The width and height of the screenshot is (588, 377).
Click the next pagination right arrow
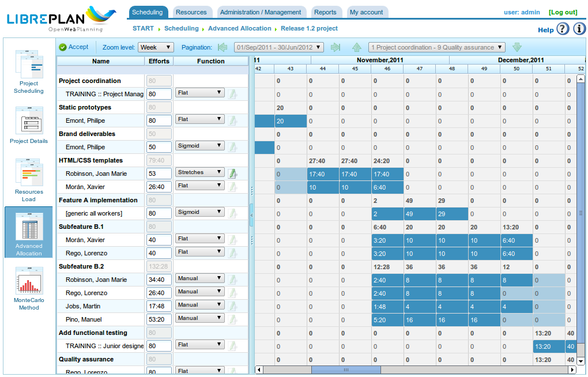click(x=336, y=47)
